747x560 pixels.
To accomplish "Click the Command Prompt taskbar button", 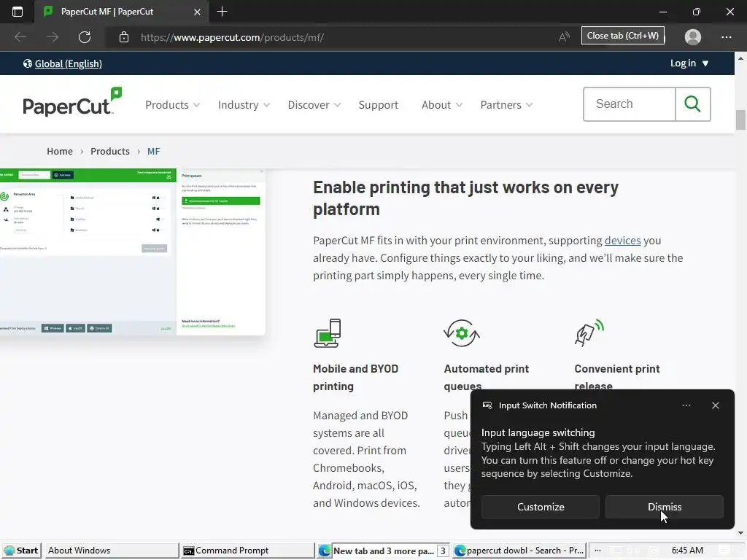I will [247, 551].
